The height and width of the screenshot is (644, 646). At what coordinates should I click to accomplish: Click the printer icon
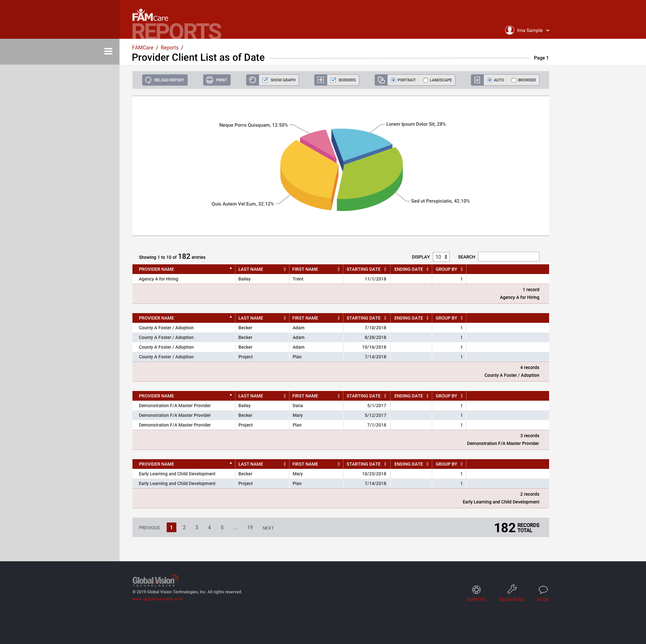coord(210,80)
